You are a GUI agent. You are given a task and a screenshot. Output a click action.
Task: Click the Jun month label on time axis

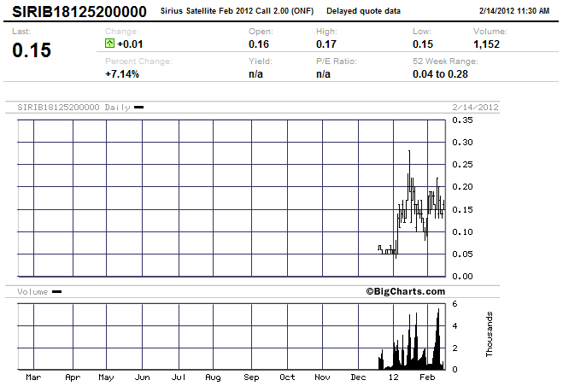tap(142, 377)
